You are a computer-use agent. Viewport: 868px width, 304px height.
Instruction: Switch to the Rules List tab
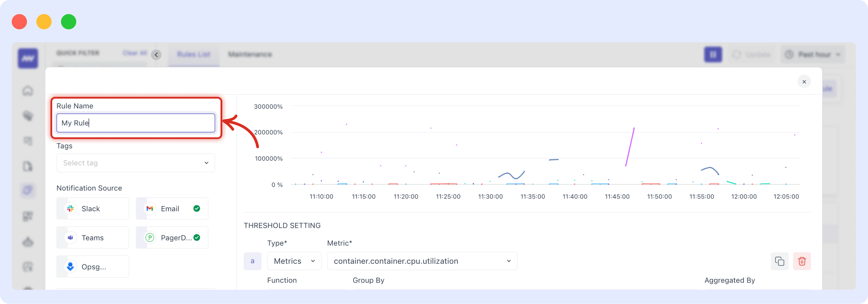tap(194, 55)
